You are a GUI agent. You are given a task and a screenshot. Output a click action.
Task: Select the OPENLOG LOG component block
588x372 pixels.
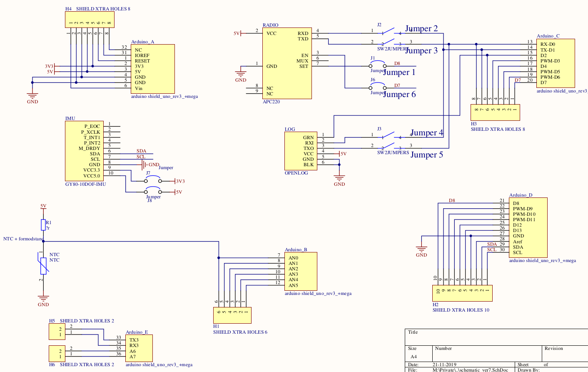(x=300, y=151)
